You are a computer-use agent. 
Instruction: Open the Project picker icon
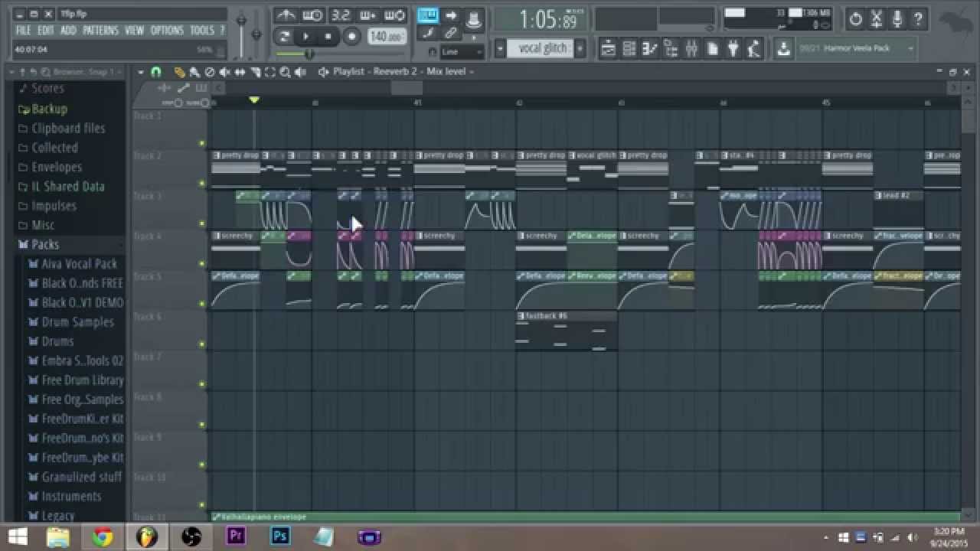coord(712,49)
